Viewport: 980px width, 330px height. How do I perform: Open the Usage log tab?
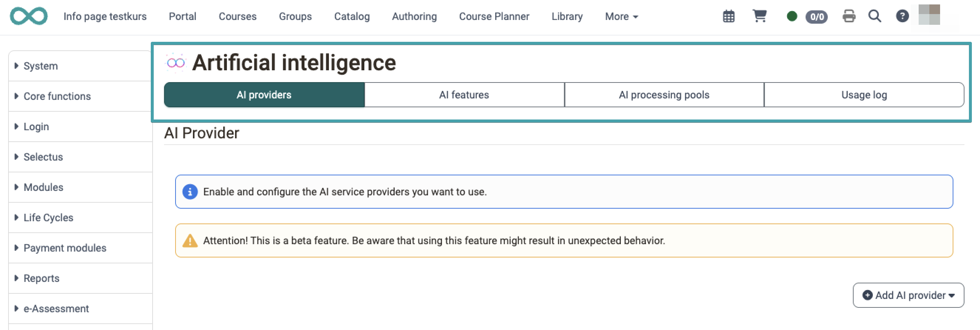pos(864,94)
